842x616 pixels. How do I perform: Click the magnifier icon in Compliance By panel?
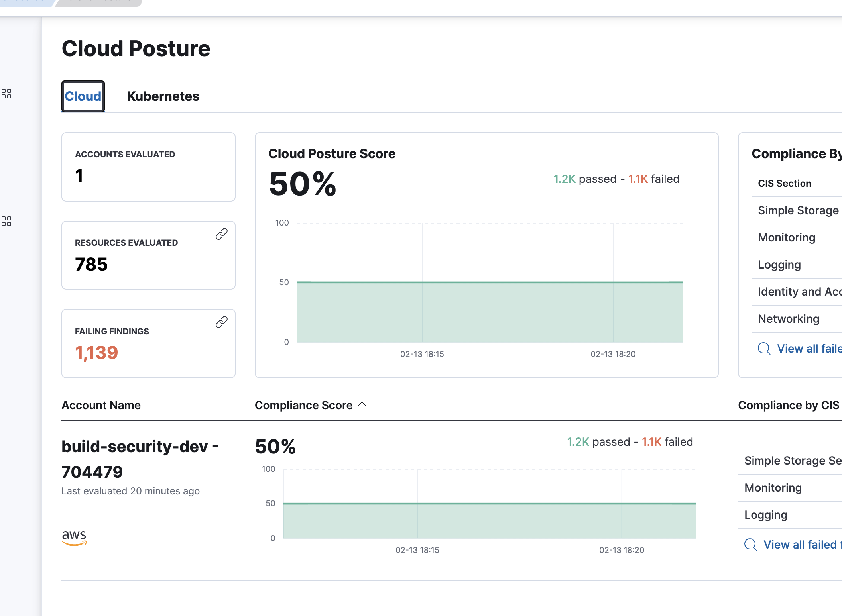tap(763, 349)
